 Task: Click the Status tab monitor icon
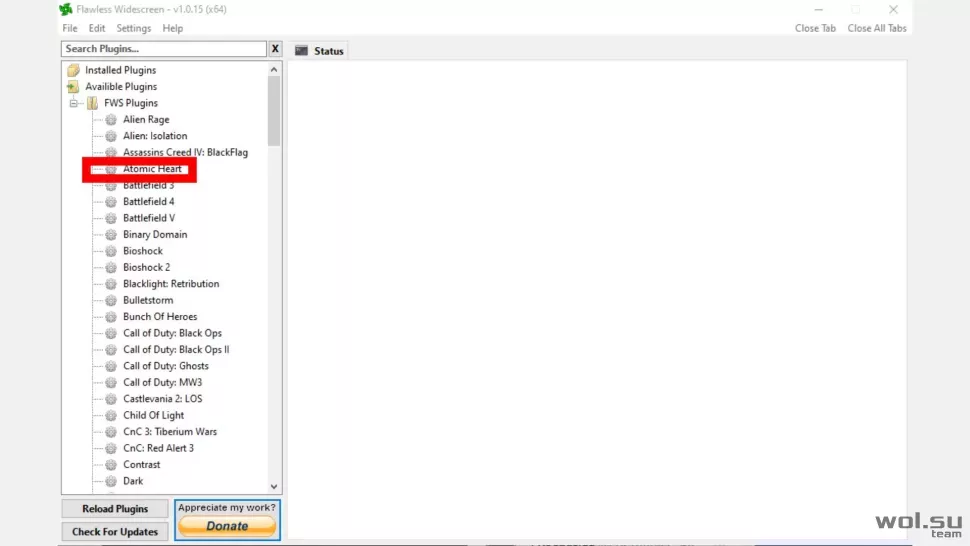301,51
